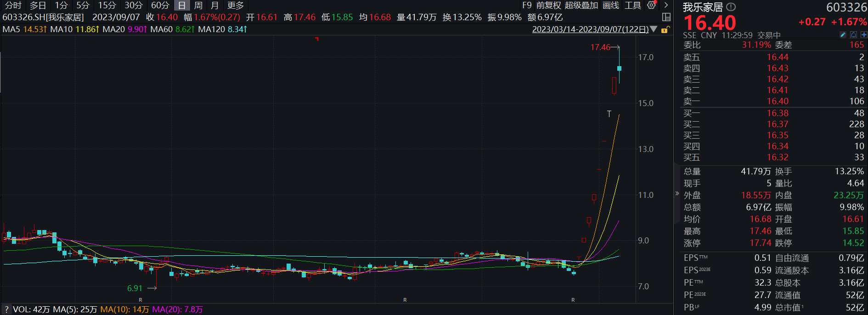Open the date range dropdown triangle
This screenshot has width=868, height=315.
(654, 29)
